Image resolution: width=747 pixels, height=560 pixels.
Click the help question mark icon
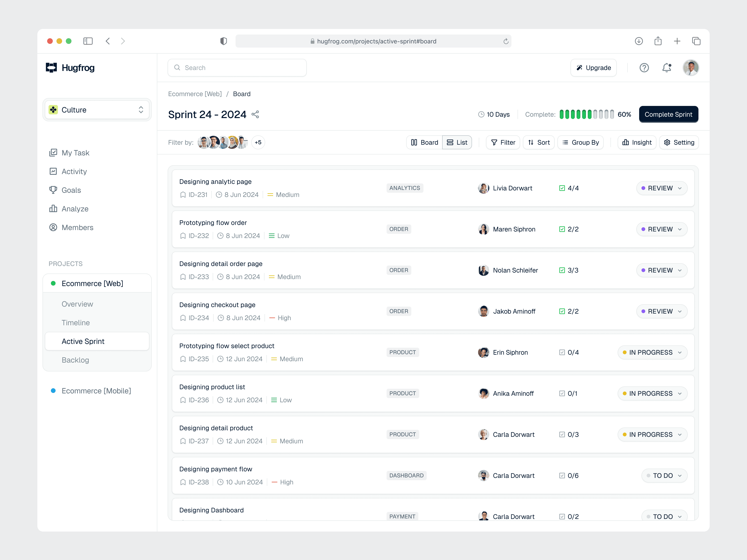point(644,68)
